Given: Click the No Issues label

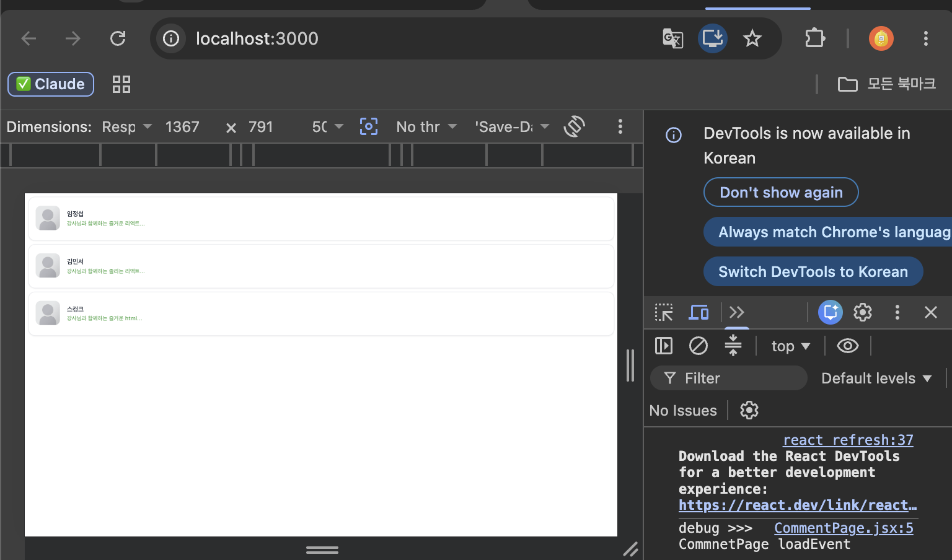Looking at the screenshot, I should point(683,411).
